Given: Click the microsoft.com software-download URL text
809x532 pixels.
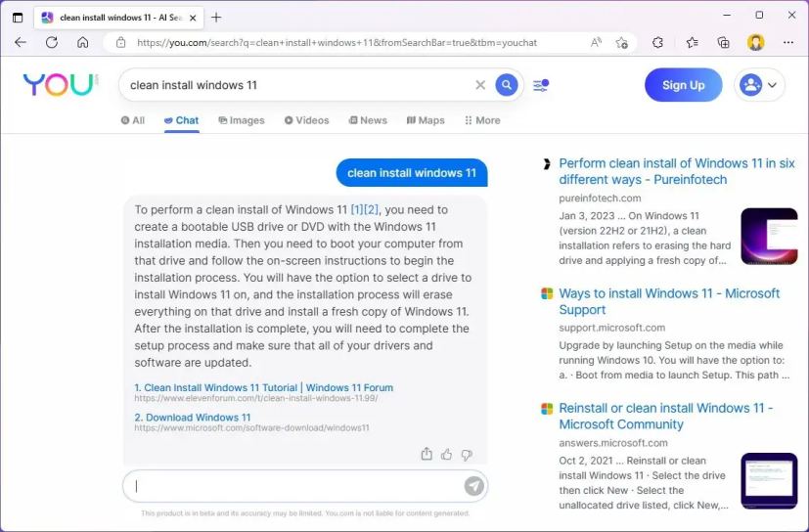Looking at the screenshot, I should click(251, 427).
